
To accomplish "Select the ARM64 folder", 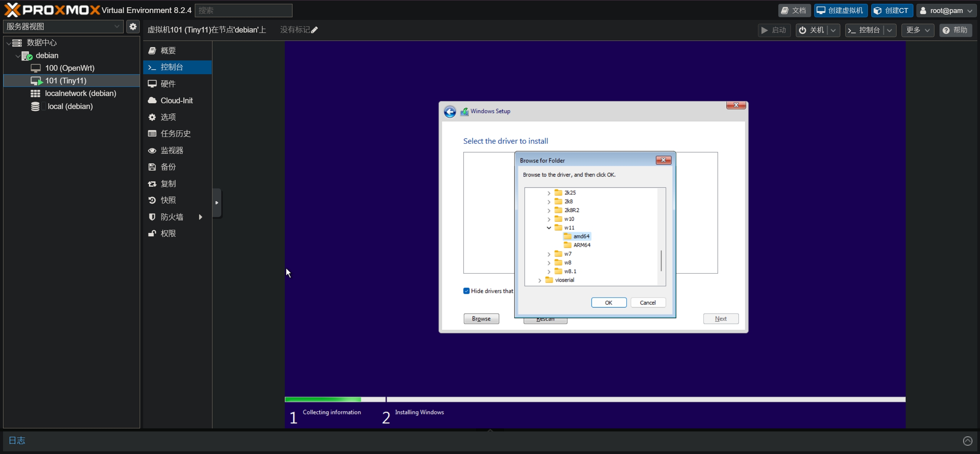I will (x=577, y=245).
